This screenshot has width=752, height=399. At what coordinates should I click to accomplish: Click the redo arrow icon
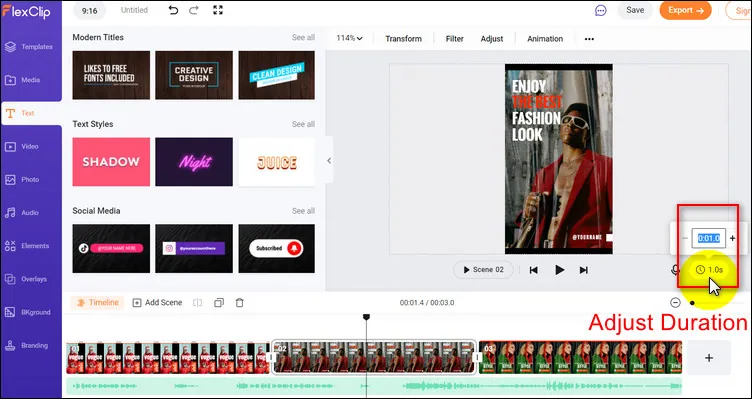tap(194, 10)
